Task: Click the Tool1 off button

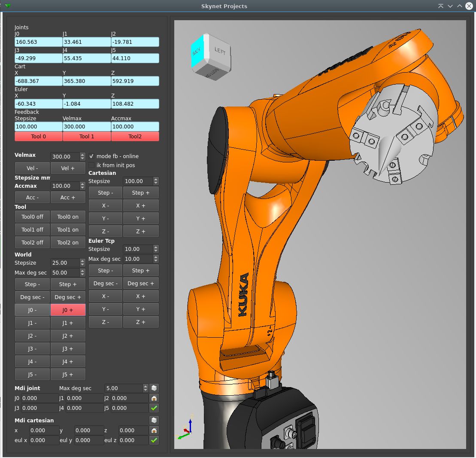Action: pos(32,229)
